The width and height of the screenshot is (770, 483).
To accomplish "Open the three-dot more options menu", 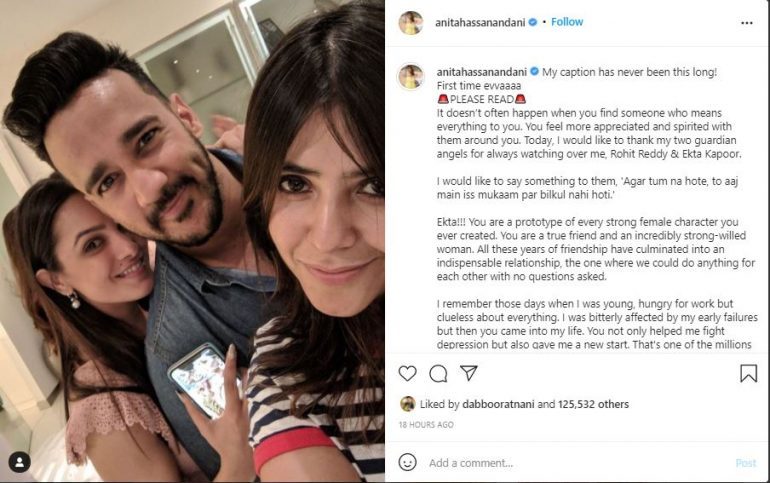I will tap(747, 23).
